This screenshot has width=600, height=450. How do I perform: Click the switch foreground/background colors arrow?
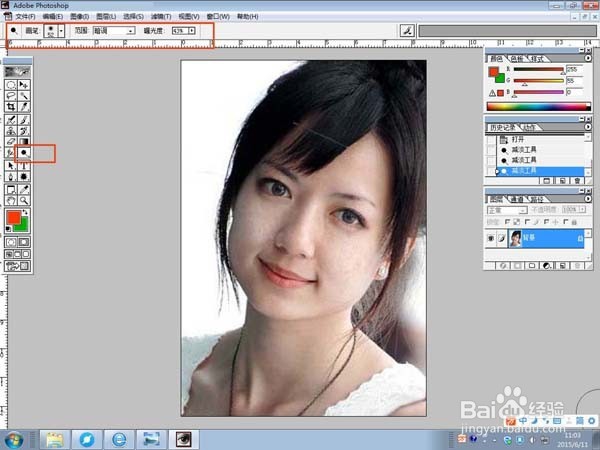click(25, 212)
